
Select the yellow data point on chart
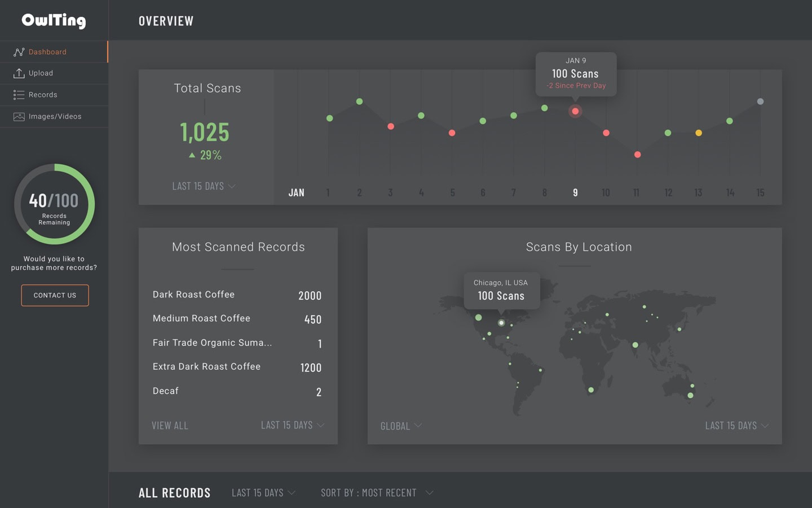(x=699, y=133)
